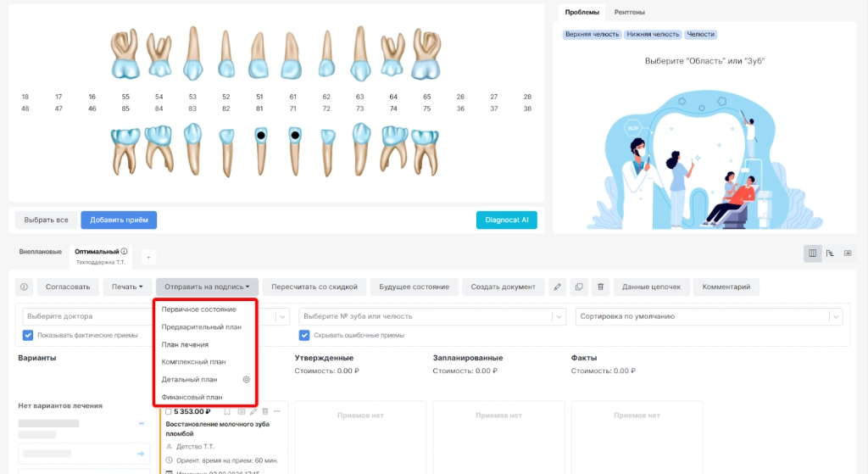This screenshot has width=868, height=474.
Task: Click the bookmark icon on the appointment card
Action: point(227,411)
